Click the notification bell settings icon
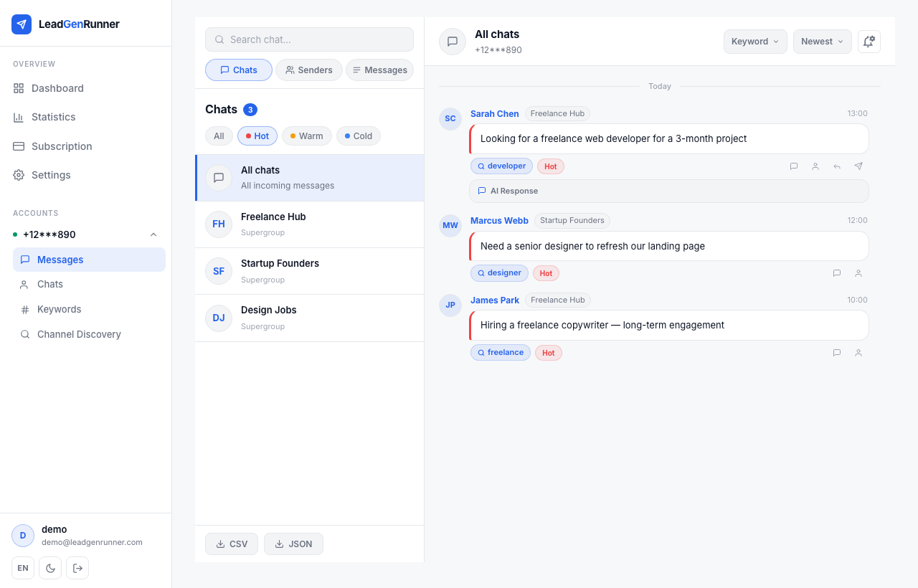Image resolution: width=918 pixels, height=588 pixels. tap(869, 42)
